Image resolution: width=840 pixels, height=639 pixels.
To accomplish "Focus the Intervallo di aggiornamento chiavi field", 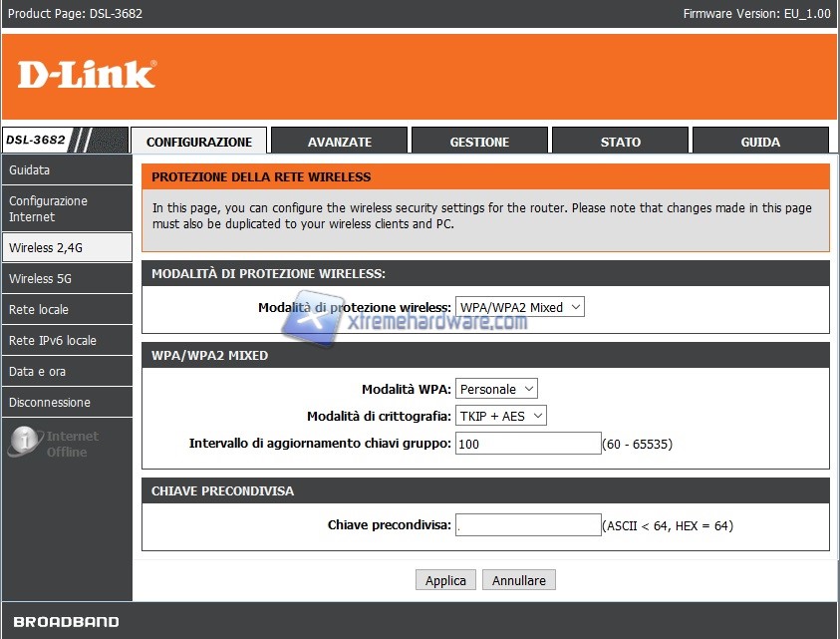I will coord(527,444).
